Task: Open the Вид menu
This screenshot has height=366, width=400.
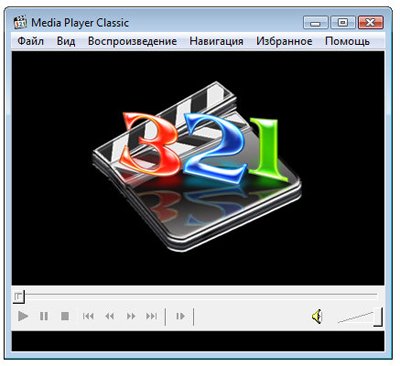Action: click(x=66, y=41)
